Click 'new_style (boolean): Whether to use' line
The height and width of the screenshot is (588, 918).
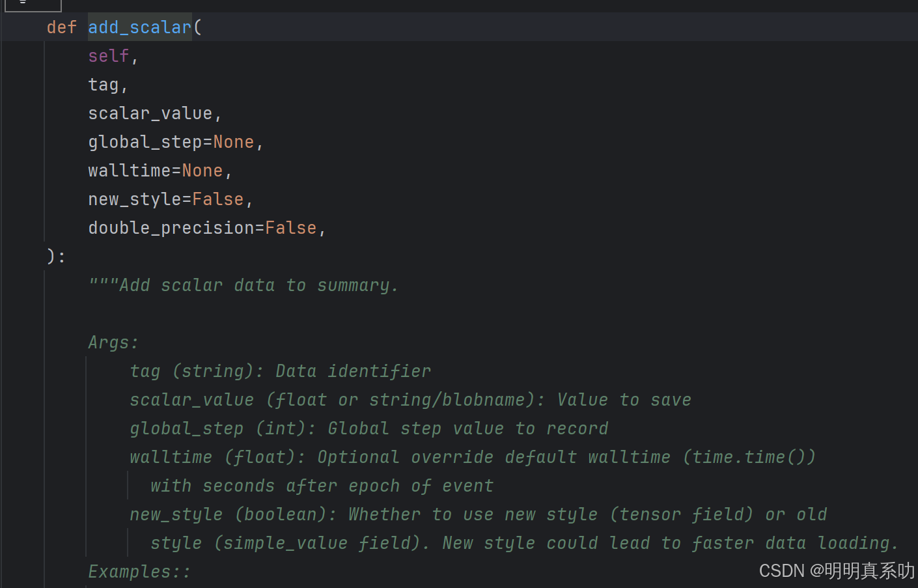pos(479,514)
